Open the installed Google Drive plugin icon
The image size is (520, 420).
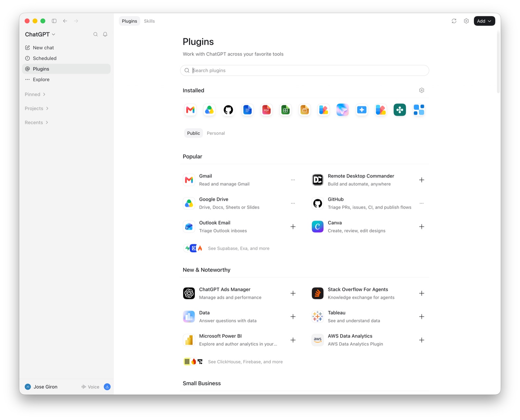point(209,110)
